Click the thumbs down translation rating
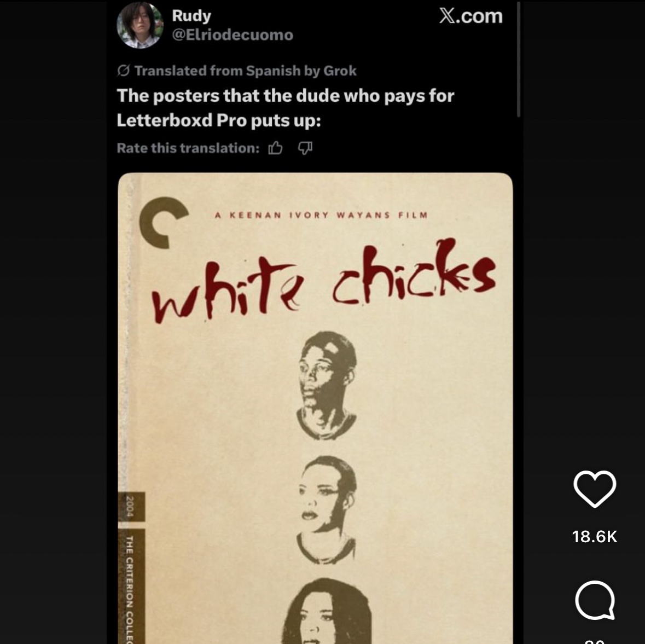 305,148
